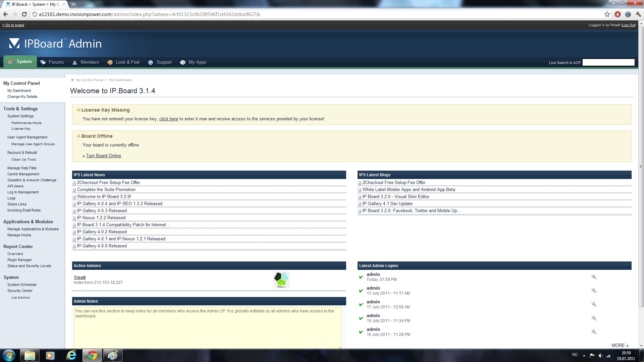Click the volume speaker tray icon
The height and width of the screenshot is (362, 644).
pos(600,355)
